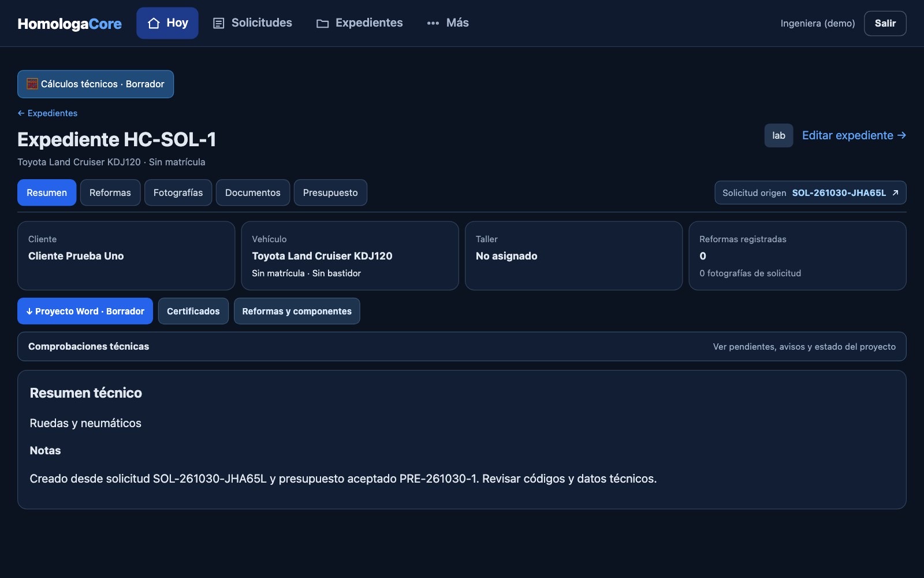
Task: Click the Editar expediente link
Action: [x=854, y=135]
